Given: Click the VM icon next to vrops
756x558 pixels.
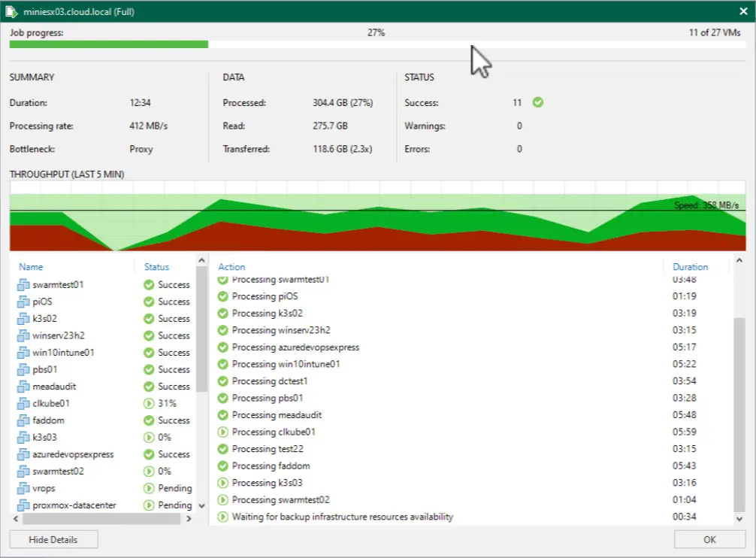Looking at the screenshot, I should click(x=23, y=488).
